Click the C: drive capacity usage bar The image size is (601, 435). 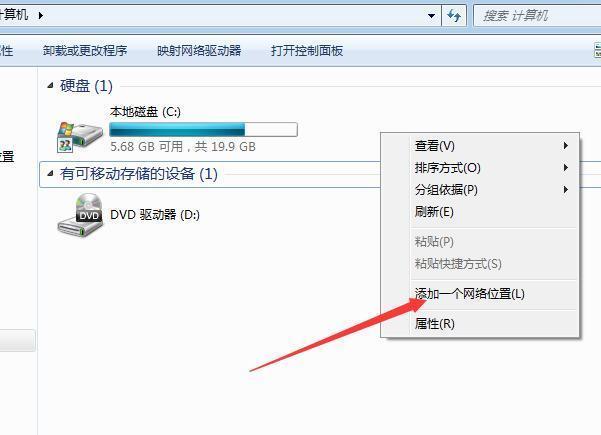[x=203, y=130]
